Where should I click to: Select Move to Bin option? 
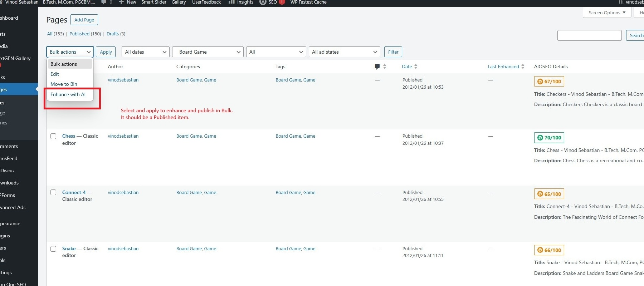[64, 84]
